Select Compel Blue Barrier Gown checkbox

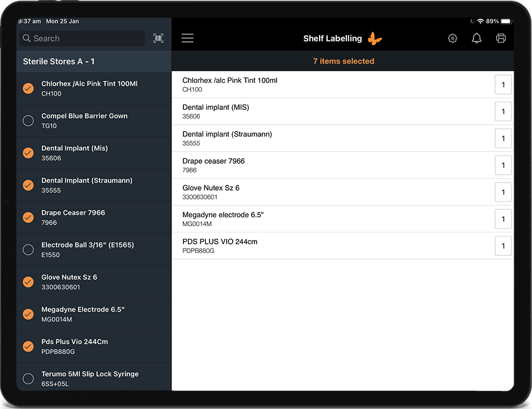point(28,120)
